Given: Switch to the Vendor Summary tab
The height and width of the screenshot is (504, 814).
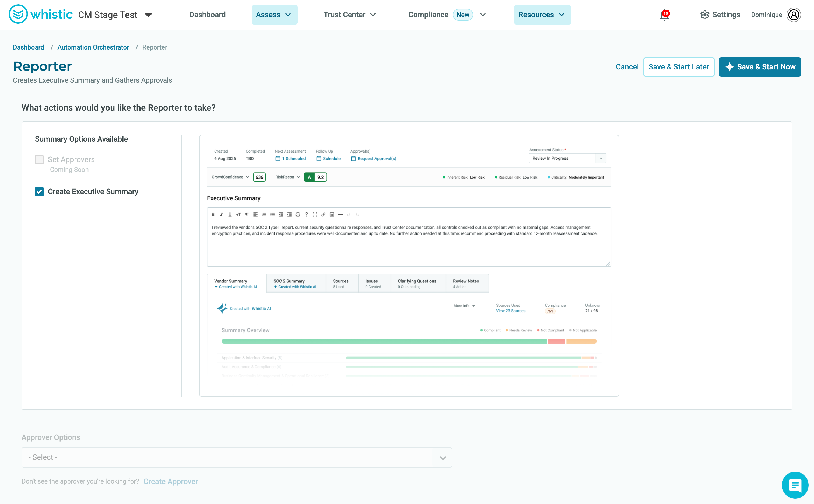Looking at the screenshot, I should tap(237, 284).
